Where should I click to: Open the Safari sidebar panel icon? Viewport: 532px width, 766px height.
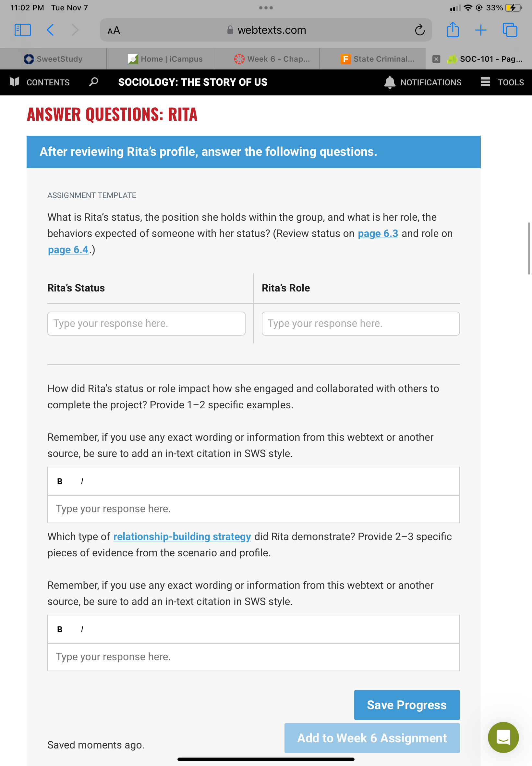click(x=23, y=30)
